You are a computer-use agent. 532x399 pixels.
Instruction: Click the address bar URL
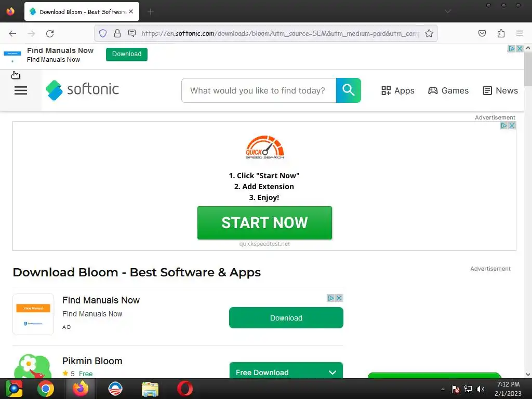coord(280,33)
